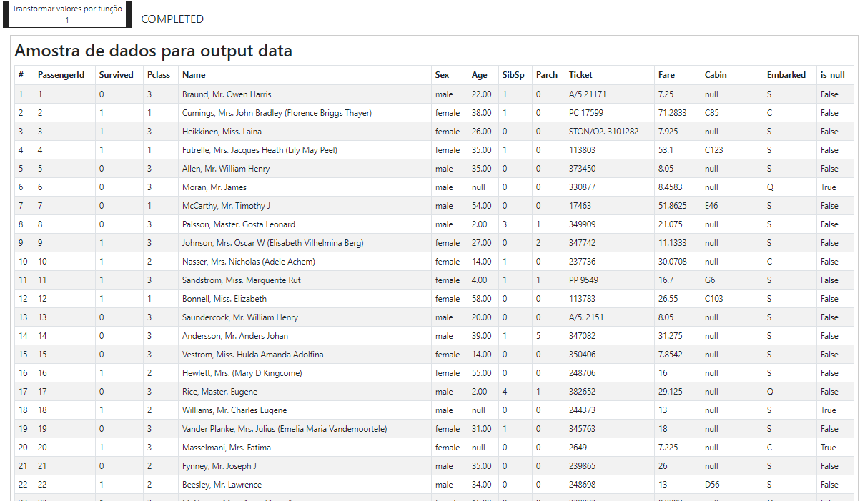
Task: Click the Pclass column header
Action: point(159,75)
